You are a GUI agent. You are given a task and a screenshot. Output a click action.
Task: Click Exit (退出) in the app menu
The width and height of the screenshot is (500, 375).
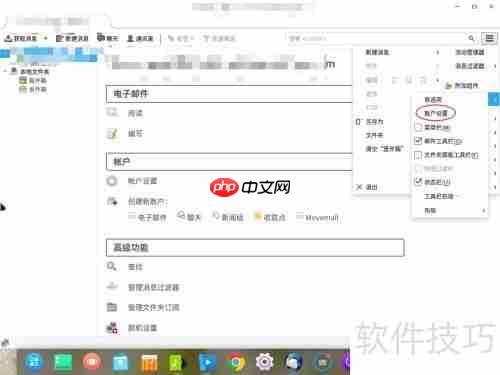pos(372,187)
